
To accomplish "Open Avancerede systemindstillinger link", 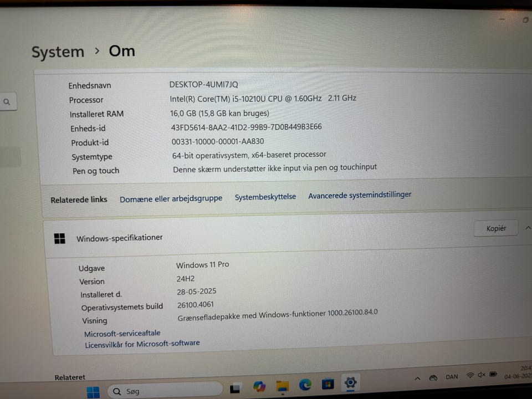I will click(x=360, y=195).
